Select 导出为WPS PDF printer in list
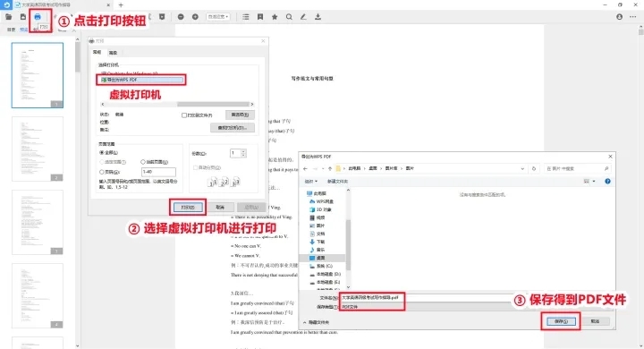The width and height of the screenshot is (644, 349). pyautogui.click(x=141, y=80)
